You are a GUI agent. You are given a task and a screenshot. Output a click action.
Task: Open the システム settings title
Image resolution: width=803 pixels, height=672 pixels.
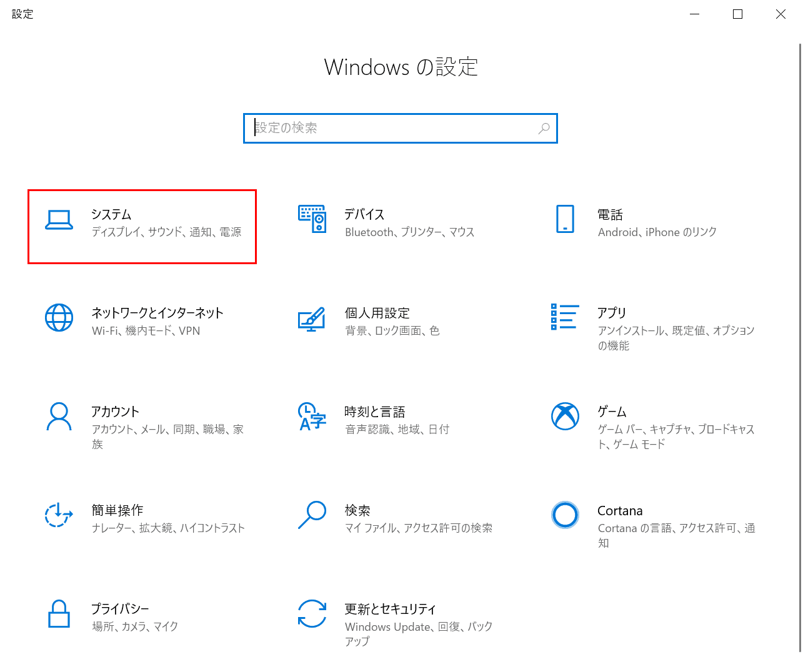[x=111, y=214]
